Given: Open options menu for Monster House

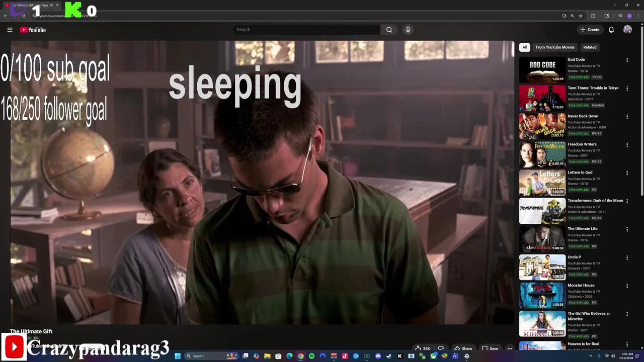Looking at the screenshot, I should (627, 286).
